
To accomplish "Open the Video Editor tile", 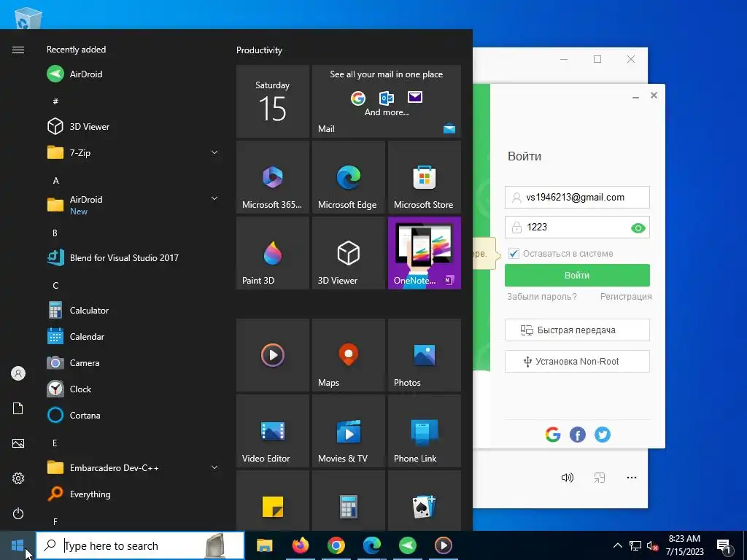I will (x=273, y=431).
